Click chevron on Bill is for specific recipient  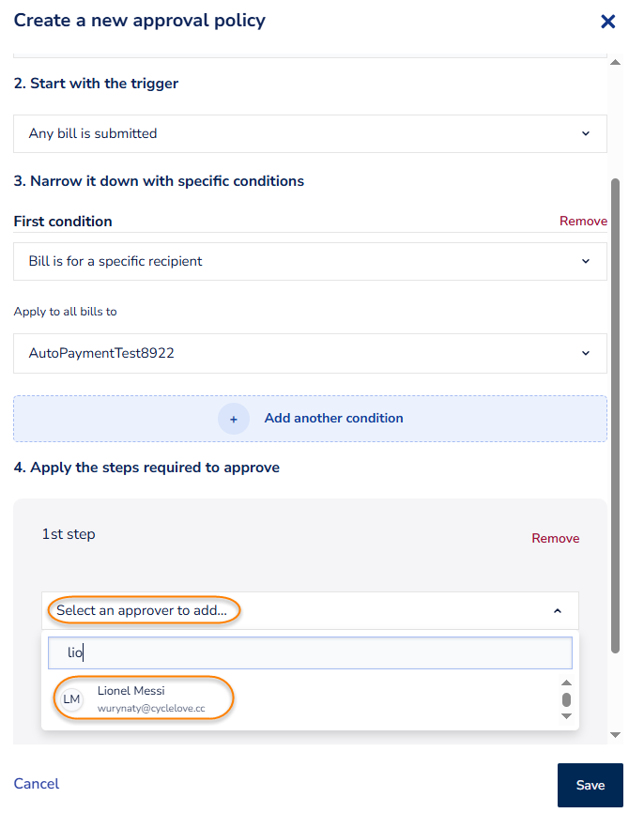click(586, 261)
